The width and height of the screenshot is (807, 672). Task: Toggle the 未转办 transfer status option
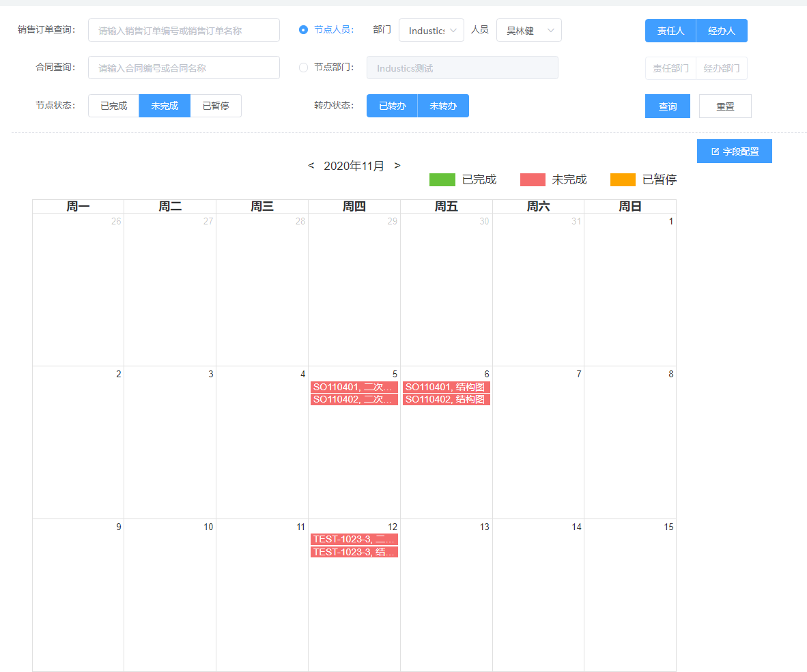click(x=443, y=106)
